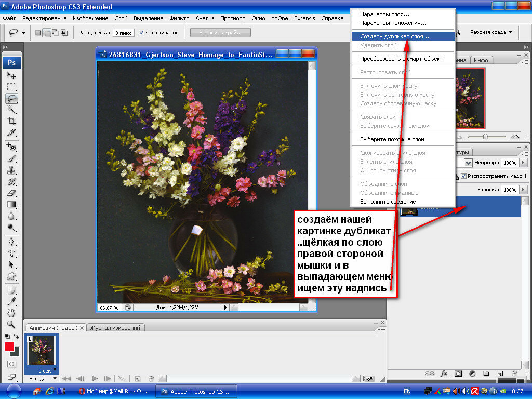The height and width of the screenshot is (399, 532).
Task: Select the Move tool
Action: (x=11, y=76)
